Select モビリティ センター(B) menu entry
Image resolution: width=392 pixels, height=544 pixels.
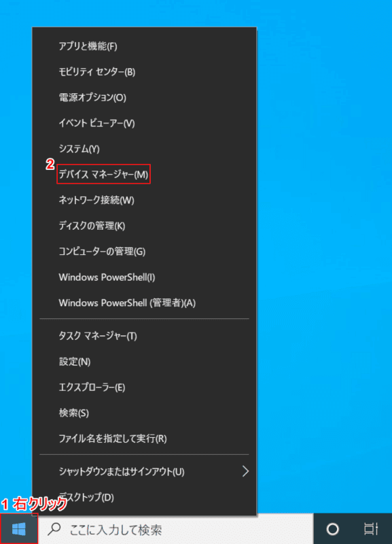point(144,72)
